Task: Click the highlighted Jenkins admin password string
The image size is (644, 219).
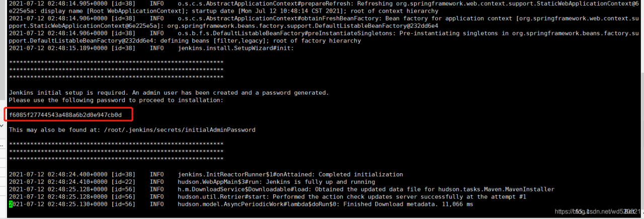Action: click(x=65, y=115)
